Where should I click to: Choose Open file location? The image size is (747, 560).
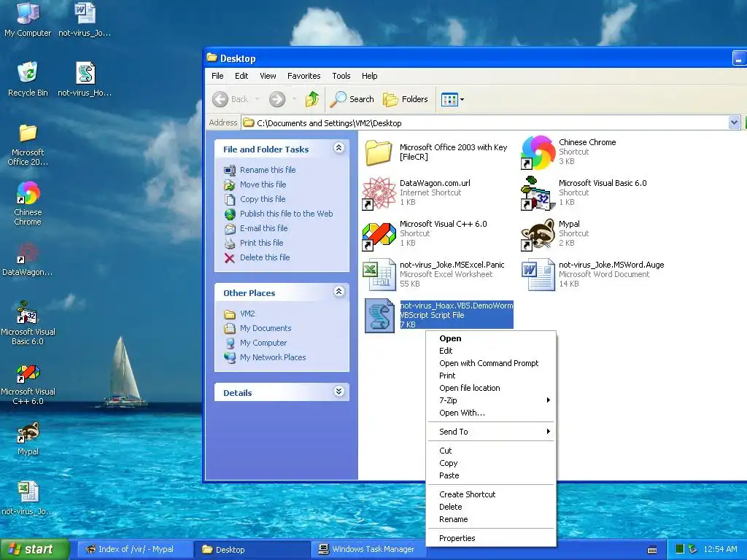click(x=491, y=388)
